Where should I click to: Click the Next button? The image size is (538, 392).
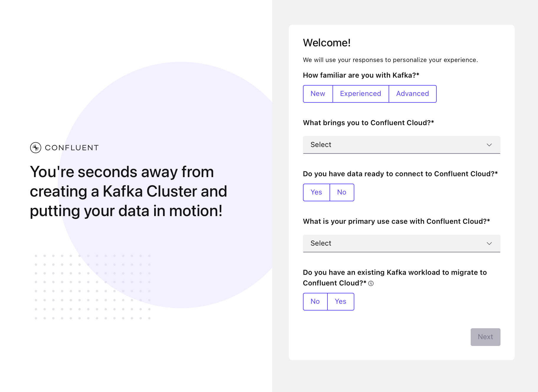[x=485, y=337]
